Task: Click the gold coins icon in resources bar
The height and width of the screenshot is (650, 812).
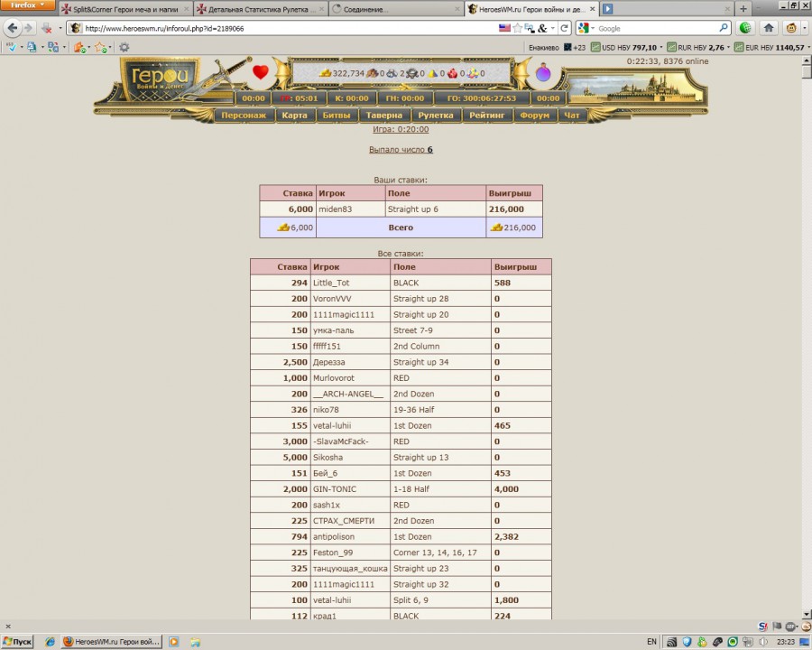Action: 326,73
